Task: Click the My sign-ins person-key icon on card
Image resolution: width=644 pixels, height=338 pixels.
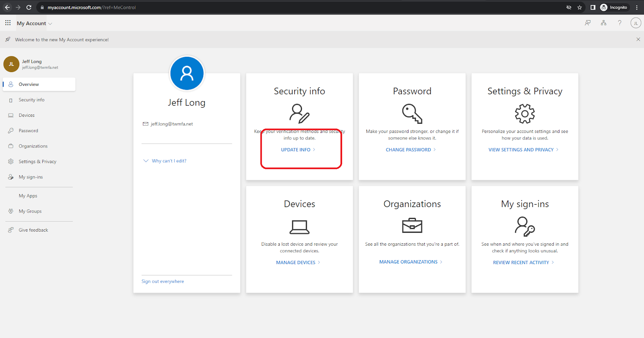Action: tap(525, 226)
